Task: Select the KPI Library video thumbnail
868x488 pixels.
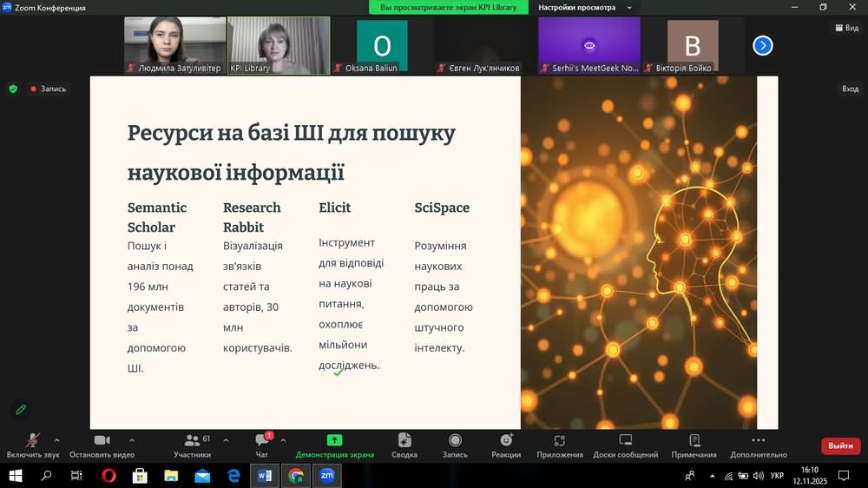Action: coord(279,45)
